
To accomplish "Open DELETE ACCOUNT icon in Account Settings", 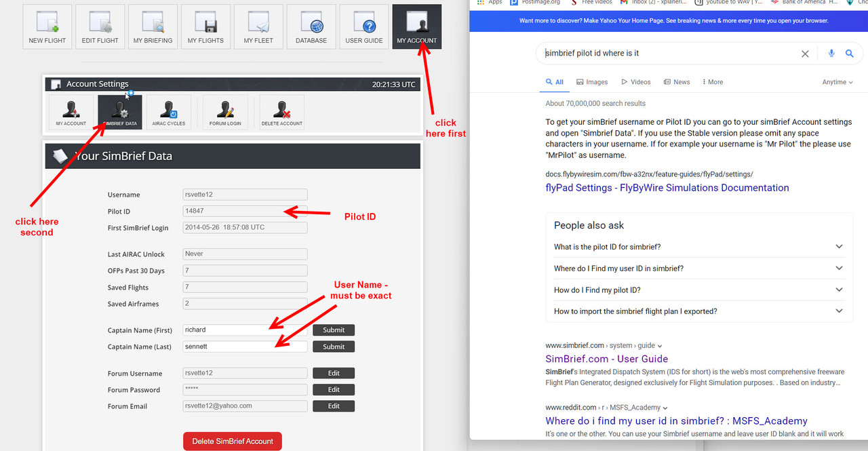I will tap(282, 112).
